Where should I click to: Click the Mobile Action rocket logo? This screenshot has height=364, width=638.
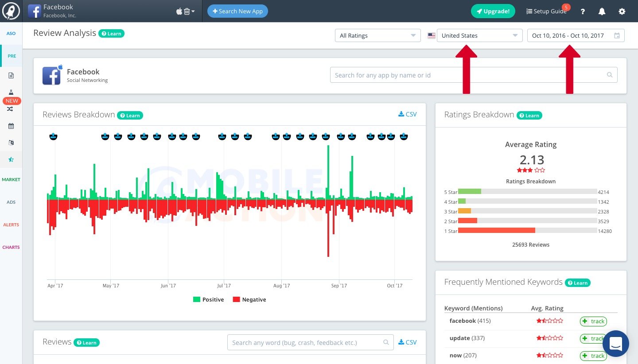coord(11,11)
